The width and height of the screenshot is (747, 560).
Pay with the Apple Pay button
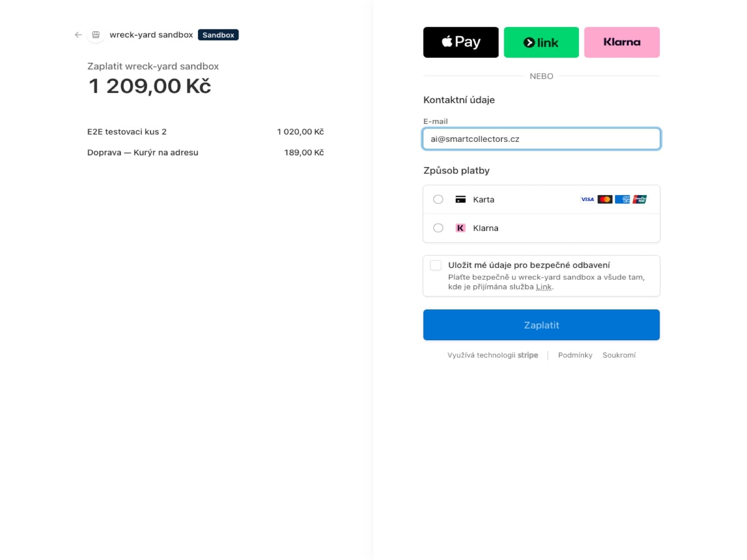461,42
